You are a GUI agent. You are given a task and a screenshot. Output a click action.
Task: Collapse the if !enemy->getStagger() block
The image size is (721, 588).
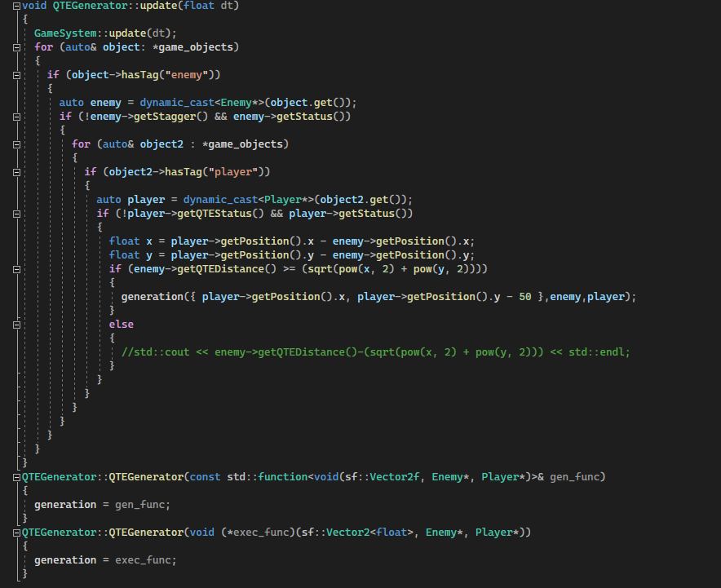coord(16,117)
